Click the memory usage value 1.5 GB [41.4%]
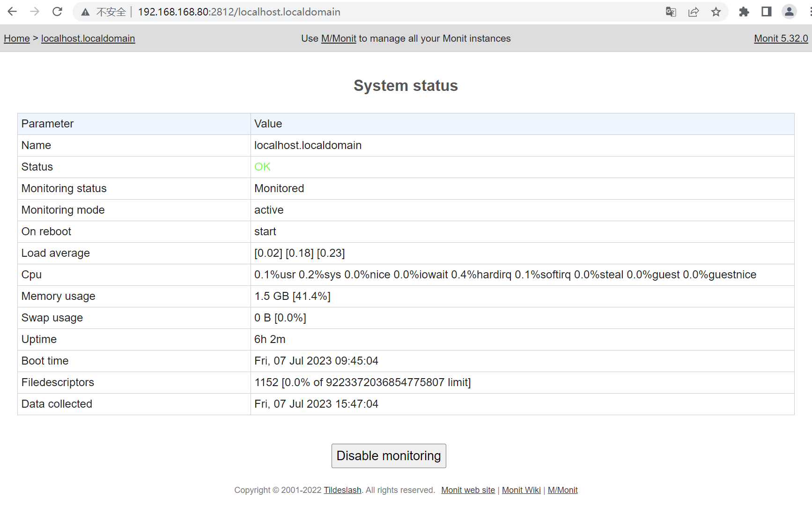The width and height of the screenshot is (812, 507). click(x=292, y=296)
